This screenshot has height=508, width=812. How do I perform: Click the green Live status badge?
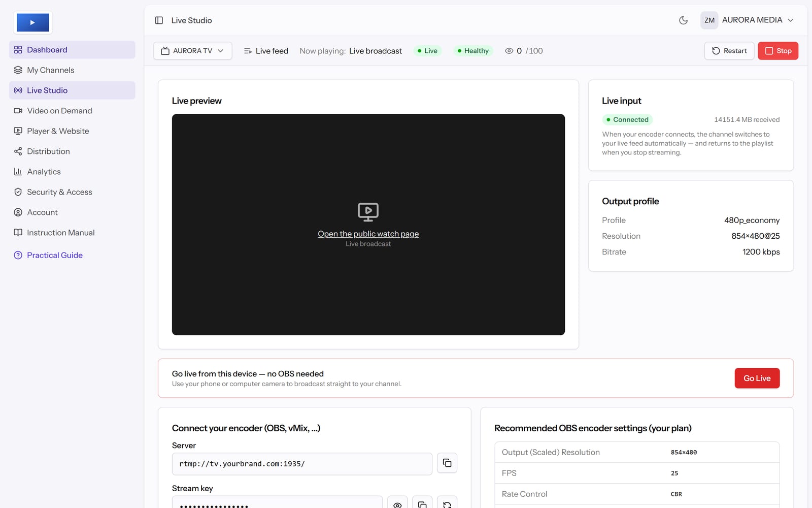(427, 51)
